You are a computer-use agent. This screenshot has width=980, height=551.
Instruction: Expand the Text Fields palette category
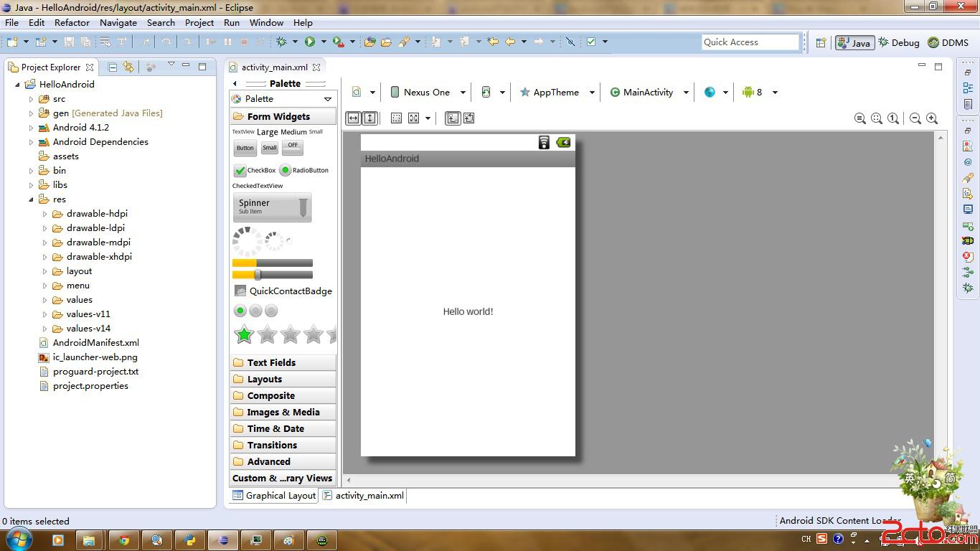(271, 362)
